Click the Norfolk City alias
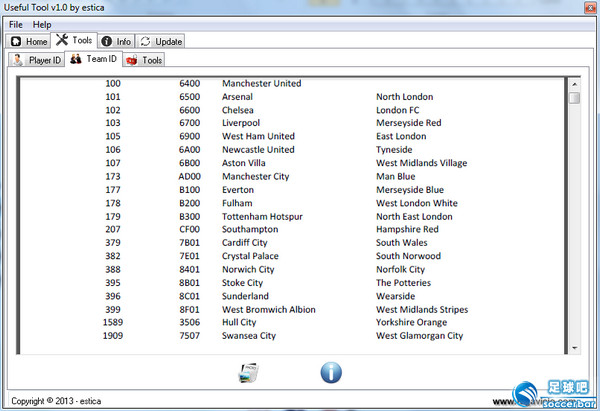Screen dimensions: 600x411 pos(400,269)
